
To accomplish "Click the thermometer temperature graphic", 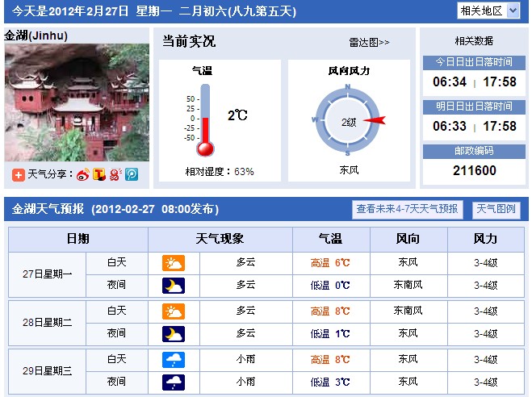I will pos(204,121).
